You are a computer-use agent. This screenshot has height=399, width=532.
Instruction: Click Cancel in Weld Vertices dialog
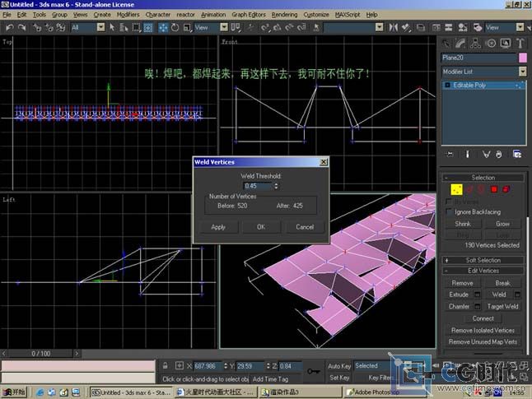[x=305, y=227]
